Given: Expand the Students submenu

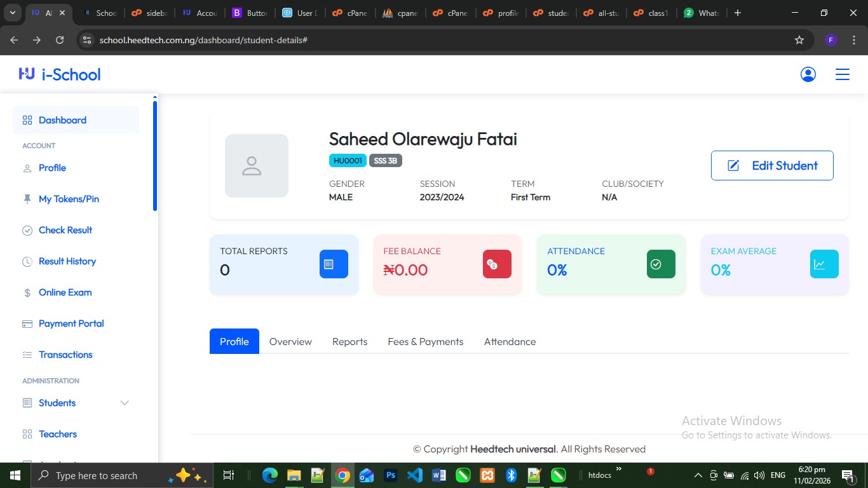Looking at the screenshot, I should 125,403.
